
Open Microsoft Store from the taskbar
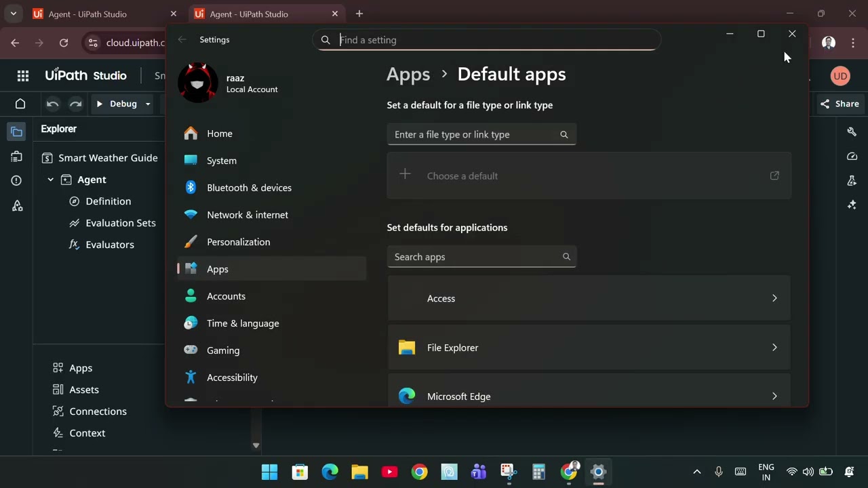300,472
